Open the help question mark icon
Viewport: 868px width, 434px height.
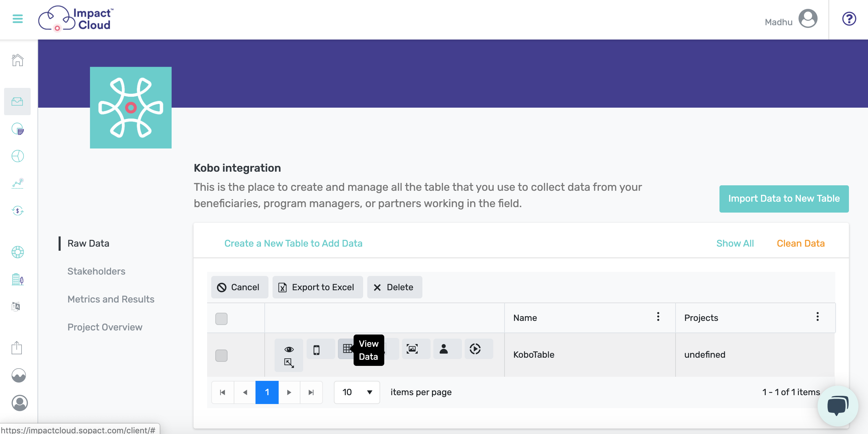tap(849, 19)
